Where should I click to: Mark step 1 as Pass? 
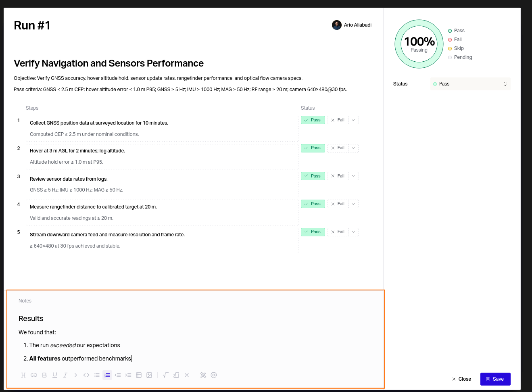(x=313, y=120)
